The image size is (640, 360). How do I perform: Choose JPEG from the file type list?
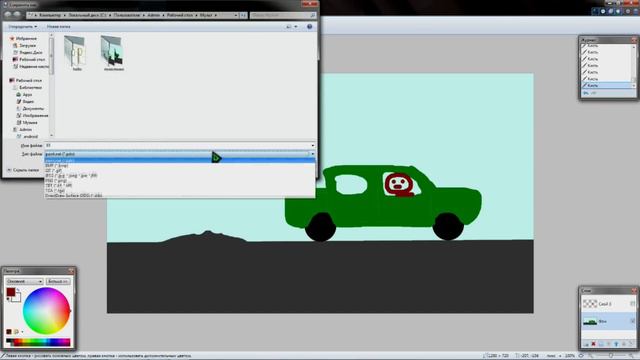pos(180,176)
